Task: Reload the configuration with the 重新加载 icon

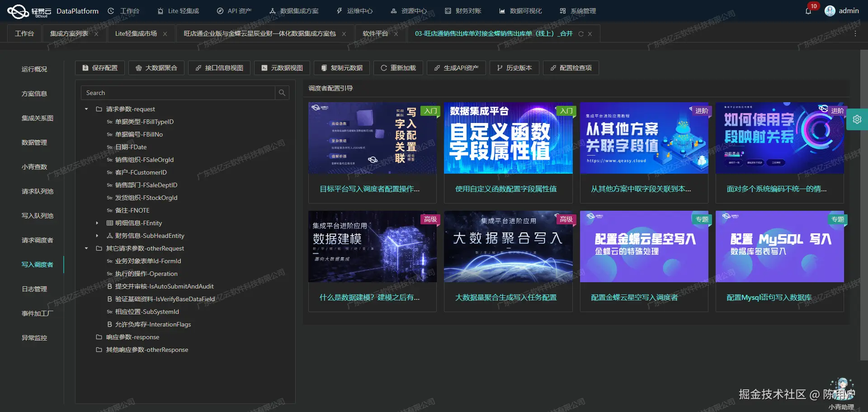Action: tap(383, 68)
